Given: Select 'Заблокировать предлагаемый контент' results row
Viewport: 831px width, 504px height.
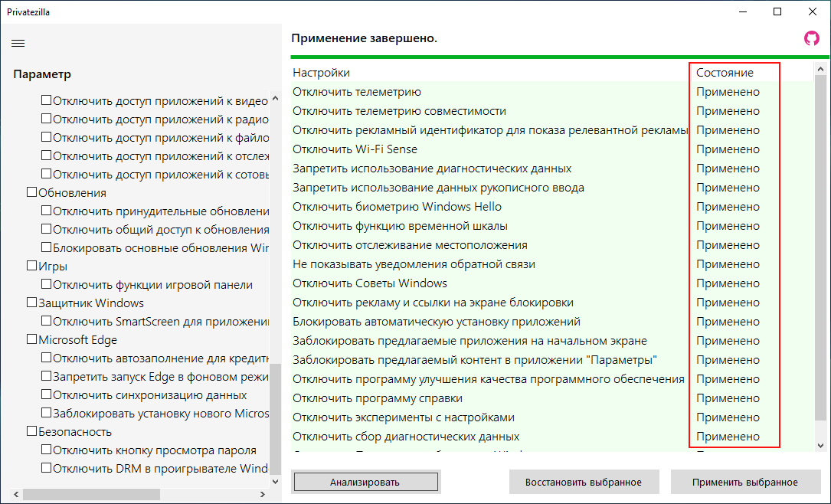Looking at the screenshot, I should [x=551, y=359].
